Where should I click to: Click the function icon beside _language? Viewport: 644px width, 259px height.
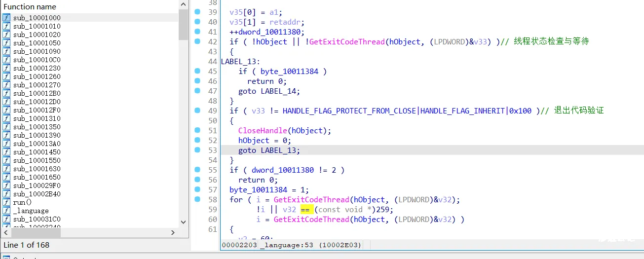tap(6, 211)
